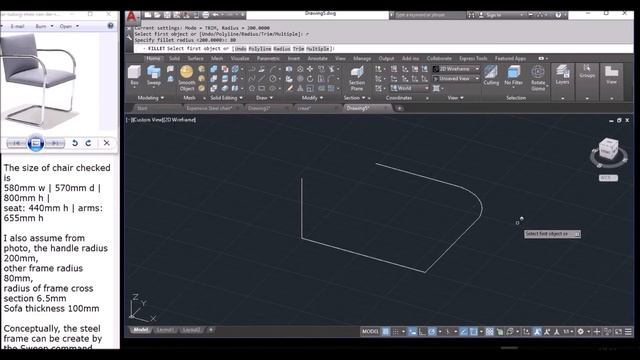Switch to the Drawing2 file tab
This screenshot has width=640, height=360.
[x=259, y=108]
